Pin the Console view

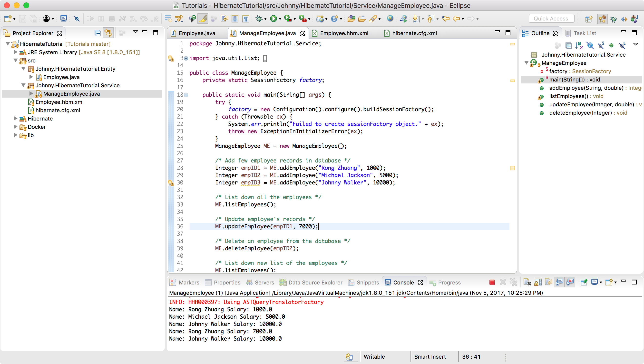[x=584, y=282]
